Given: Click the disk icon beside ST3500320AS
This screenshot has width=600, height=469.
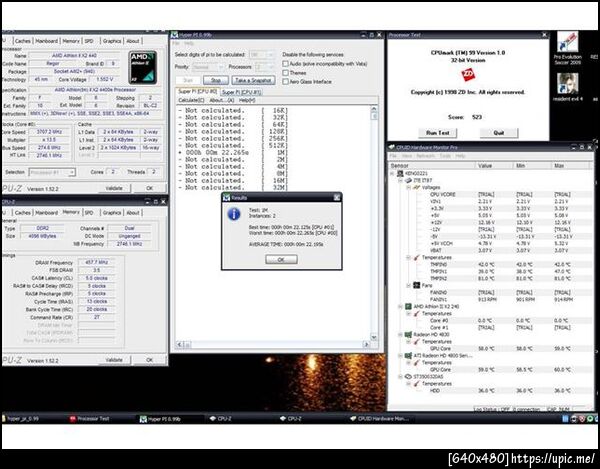Looking at the screenshot, I should 408,377.
